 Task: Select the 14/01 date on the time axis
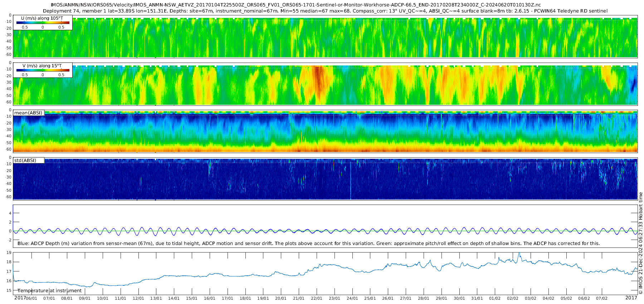(174, 299)
